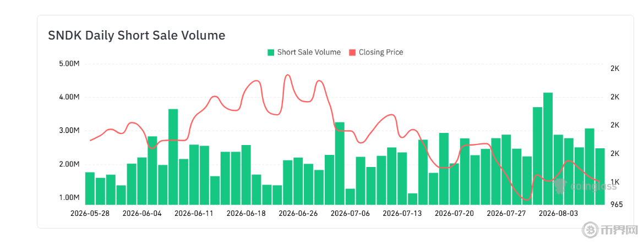Click the shortest bar near 2026-07-13

[x=412, y=199]
